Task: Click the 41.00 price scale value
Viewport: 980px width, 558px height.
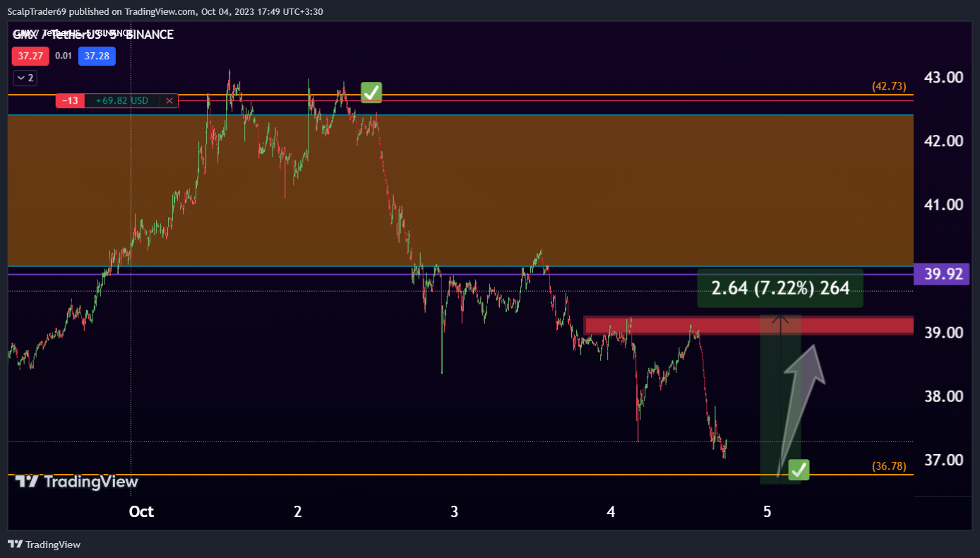Action: (945, 205)
